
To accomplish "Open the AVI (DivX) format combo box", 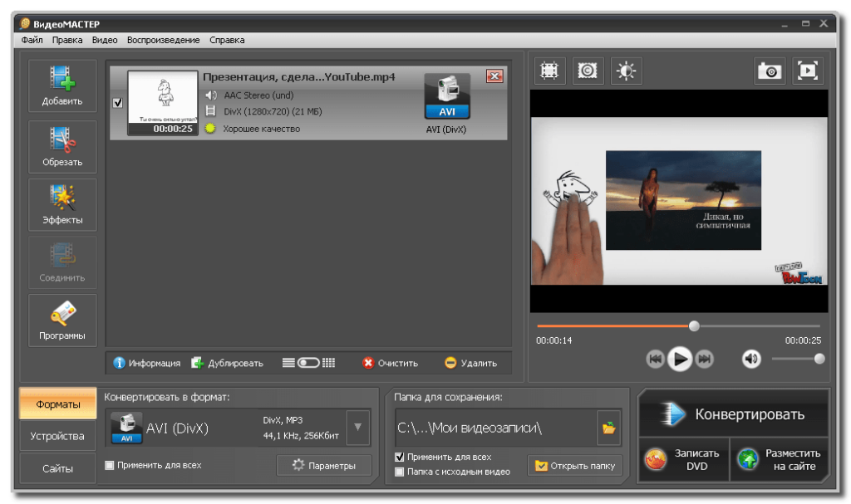I will click(x=238, y=428).
